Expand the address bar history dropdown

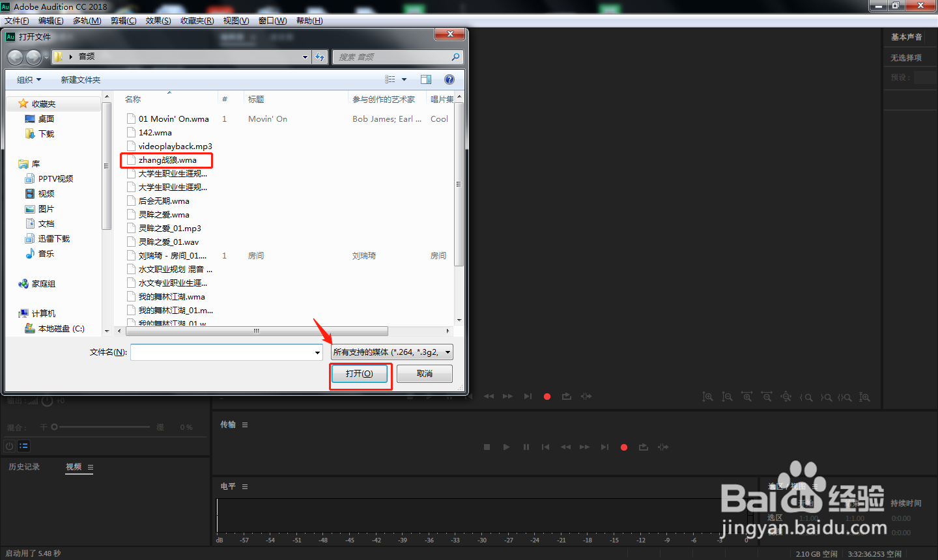pyautogui.click(x=305, y=57)
